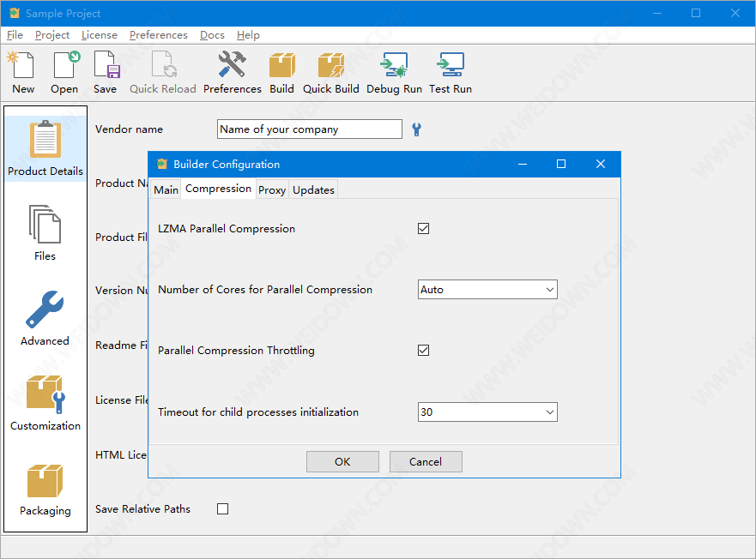Open Preferences from the toolbar tools icon
The image size is (756, 559).
pos(232,73)
